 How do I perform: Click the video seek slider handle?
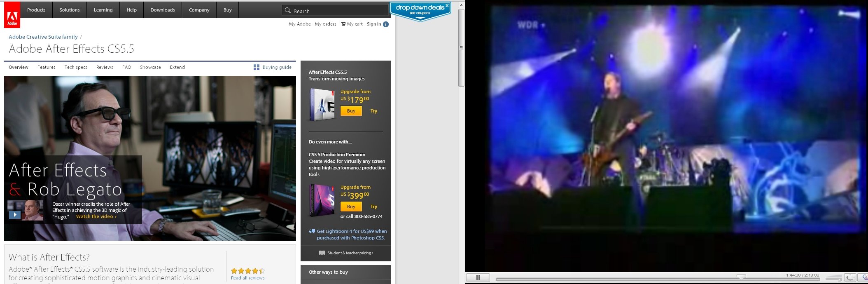click(741, 277)
